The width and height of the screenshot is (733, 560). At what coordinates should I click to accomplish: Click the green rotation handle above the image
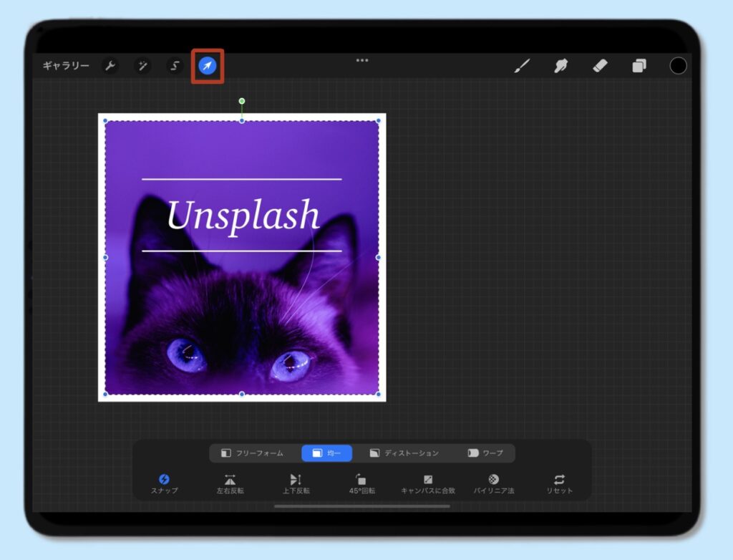pyautogui.click(x=242, y=101)
